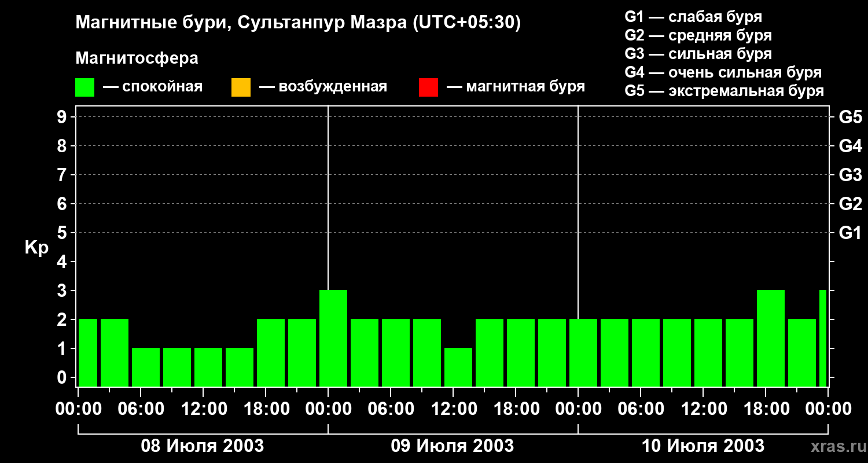Click the narrow Kp 3 bar ending 10 Июля
868x463 pixels.
[x=823, y=338]
